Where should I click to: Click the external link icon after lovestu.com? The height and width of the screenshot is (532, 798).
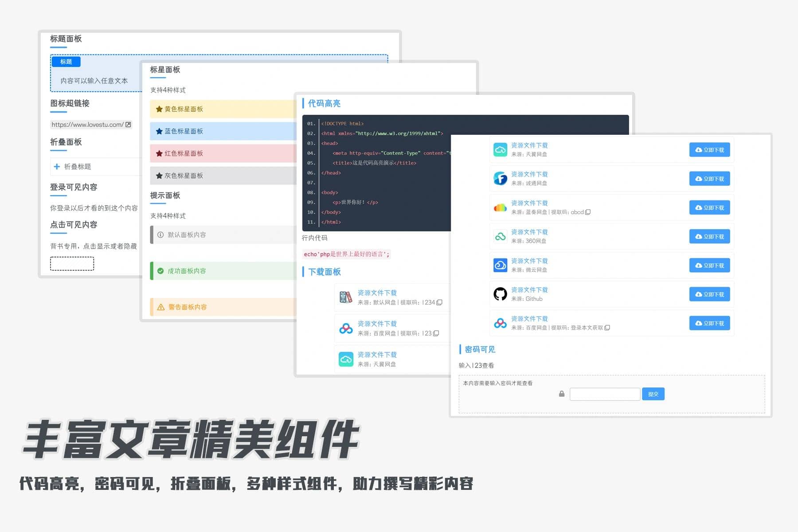click(128, 125)
